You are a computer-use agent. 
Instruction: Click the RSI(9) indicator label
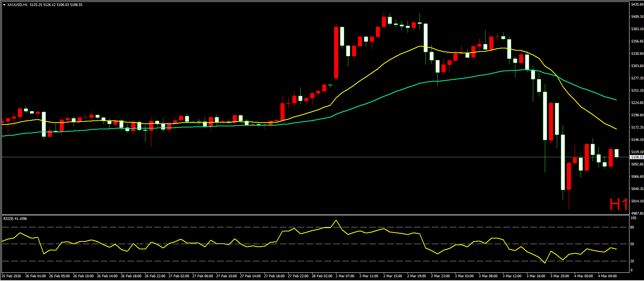15,219
